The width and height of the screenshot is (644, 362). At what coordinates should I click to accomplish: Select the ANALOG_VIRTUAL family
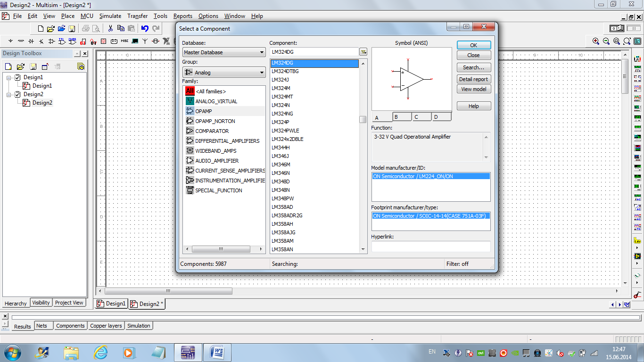224,101
